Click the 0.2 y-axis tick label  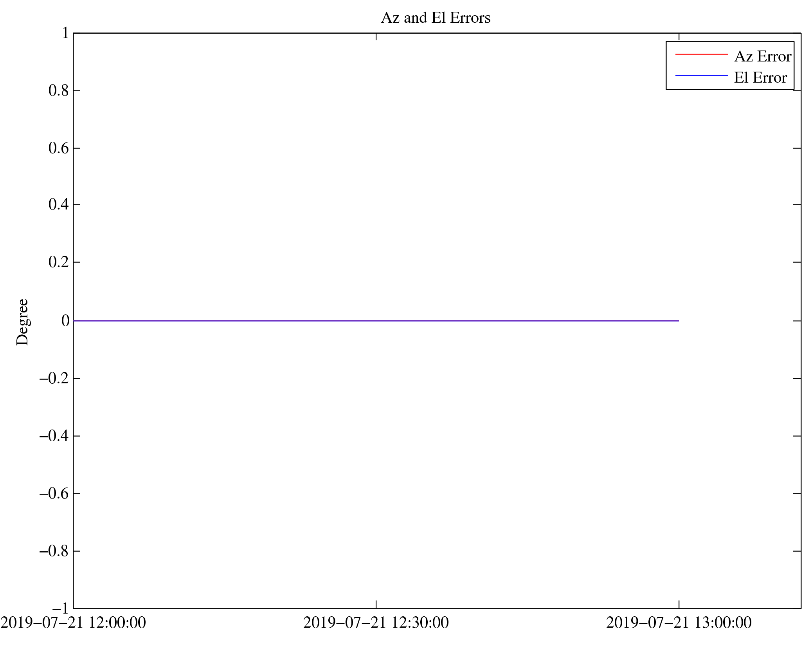pos(58,262)
